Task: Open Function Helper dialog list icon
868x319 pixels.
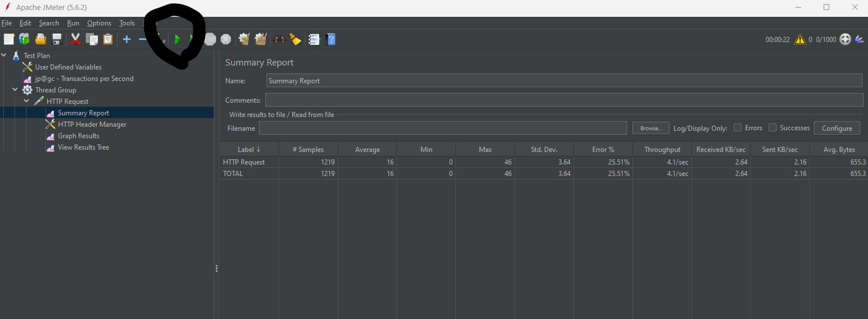Action: pos(314,39)
